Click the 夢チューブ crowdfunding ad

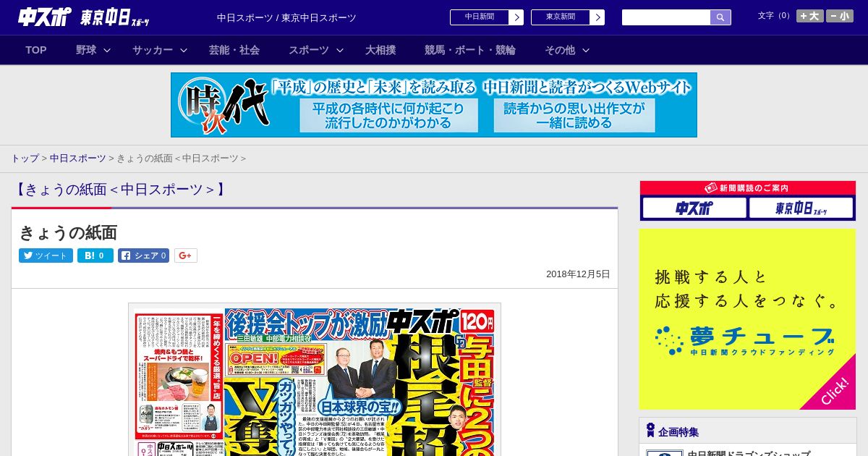747,319
